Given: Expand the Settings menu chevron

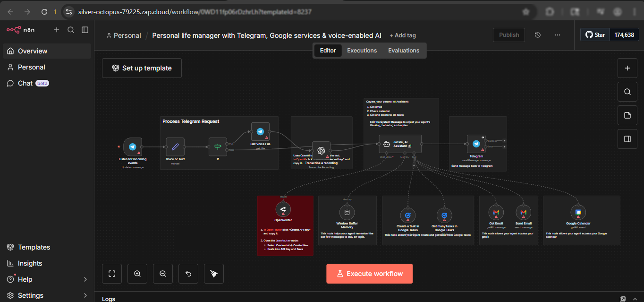Looking at the screenshot, I should click(85, 295).
